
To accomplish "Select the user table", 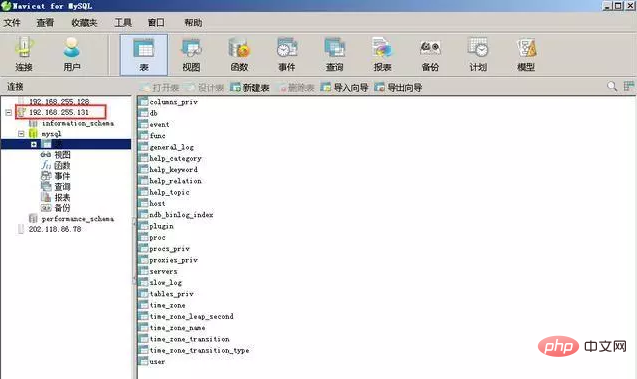I will (157, 362).
